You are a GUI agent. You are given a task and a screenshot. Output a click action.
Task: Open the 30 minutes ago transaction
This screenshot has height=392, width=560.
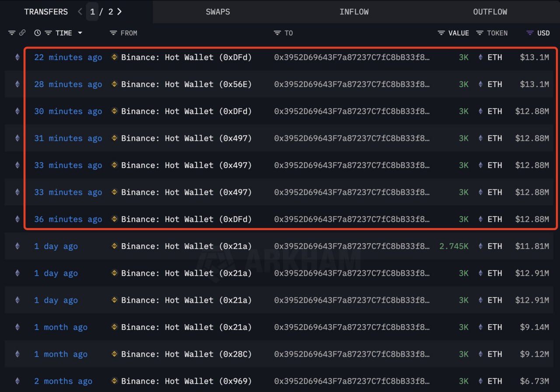(x=68, y=112)
